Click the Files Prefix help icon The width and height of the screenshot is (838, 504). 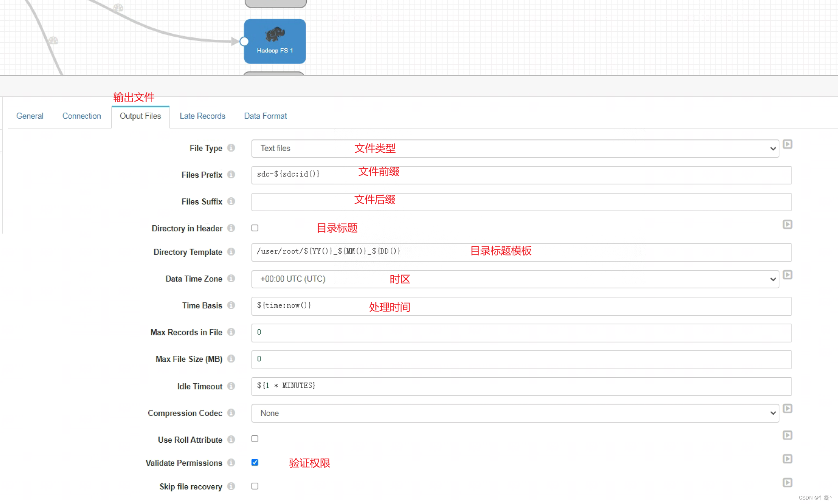click(232, 175)
